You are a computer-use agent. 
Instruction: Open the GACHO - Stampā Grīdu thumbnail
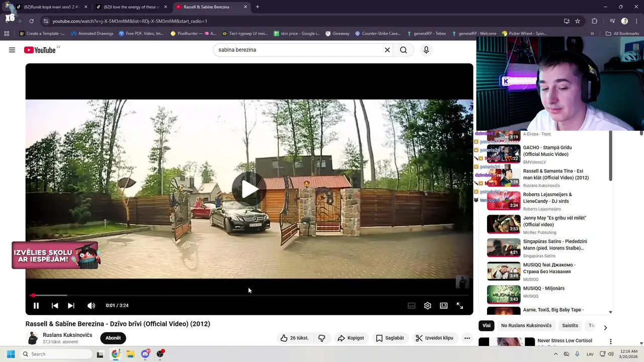click(x=504, y=153)
